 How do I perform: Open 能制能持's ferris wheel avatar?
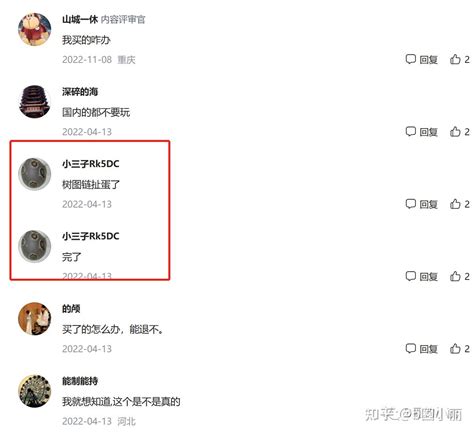(x=34, y=391)
